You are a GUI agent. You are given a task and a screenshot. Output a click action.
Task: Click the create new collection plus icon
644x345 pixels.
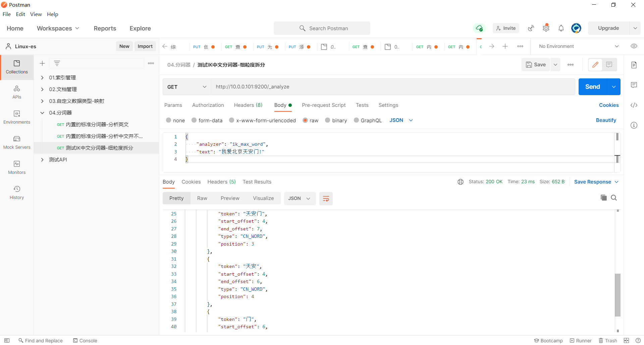(42, 63)
